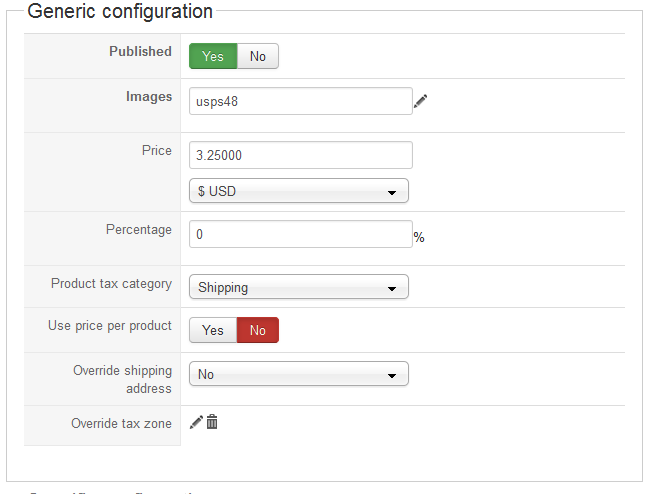Click the pencil icon beside Images field

(x=421, y=101)
